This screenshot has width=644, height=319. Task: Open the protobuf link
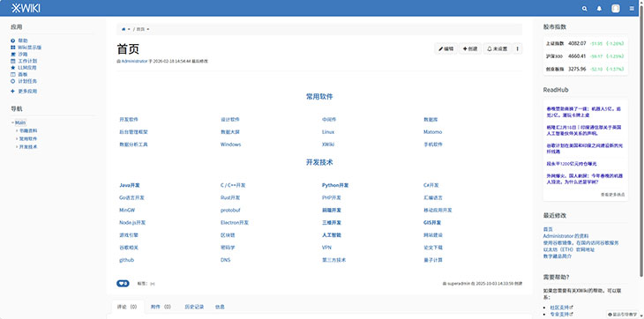pyautogui.click(x=230, y=210)
